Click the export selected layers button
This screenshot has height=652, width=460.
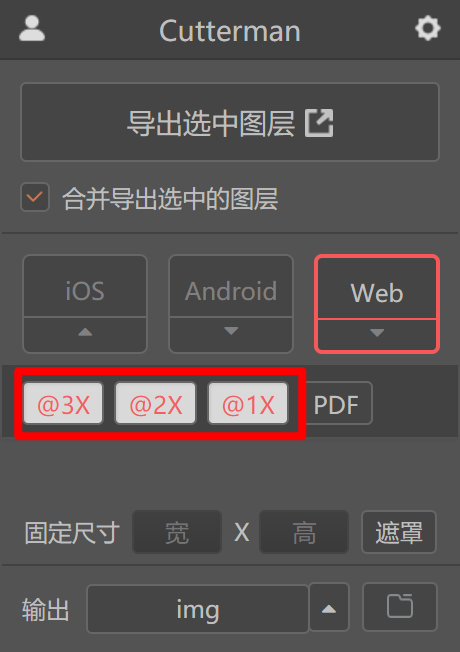point(230,122)
